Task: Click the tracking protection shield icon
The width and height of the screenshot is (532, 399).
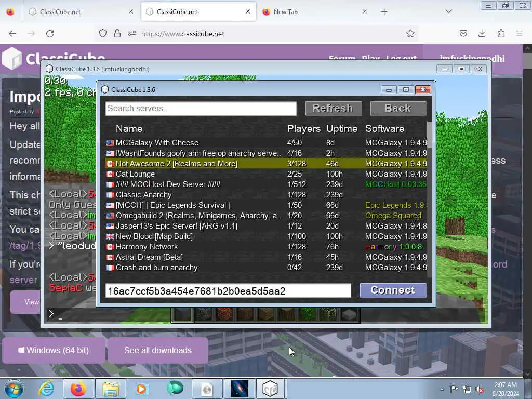Action: [x=103, y=33]
